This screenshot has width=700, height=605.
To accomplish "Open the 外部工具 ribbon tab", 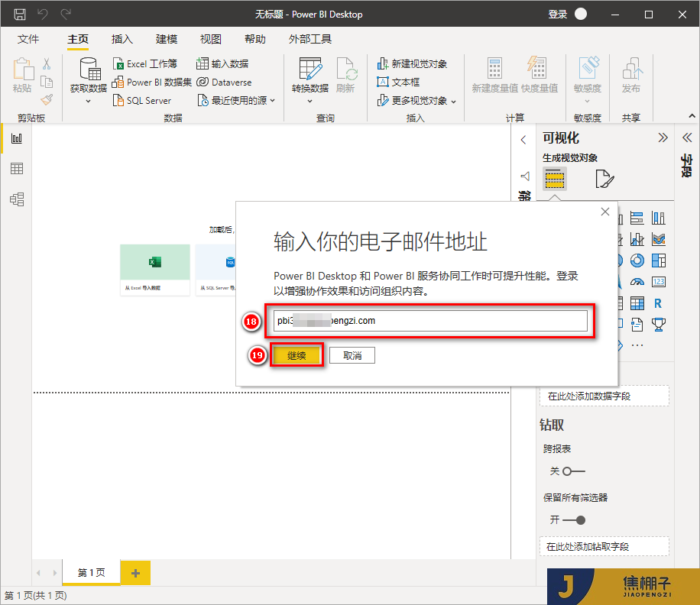I will [309, 39].
